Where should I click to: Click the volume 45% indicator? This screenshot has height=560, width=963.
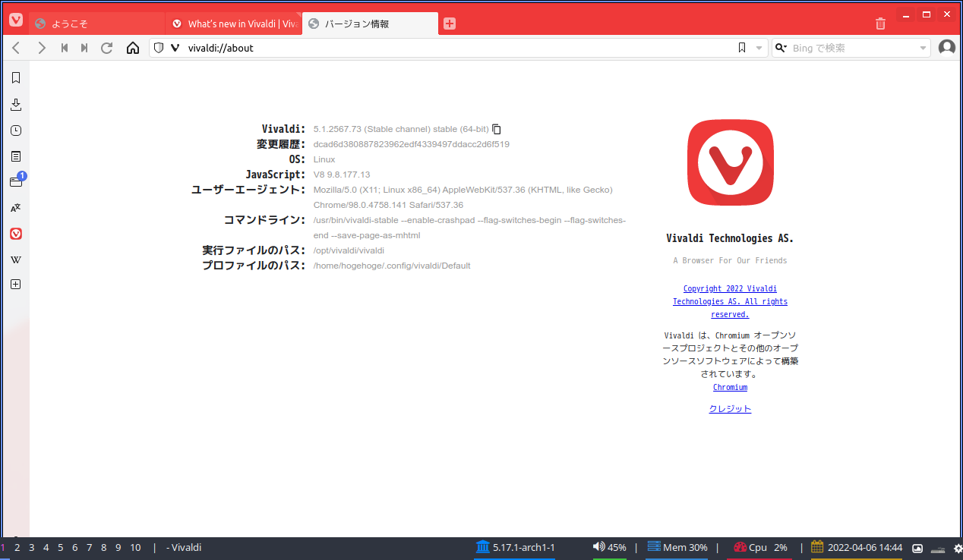(x=609, y=547)
